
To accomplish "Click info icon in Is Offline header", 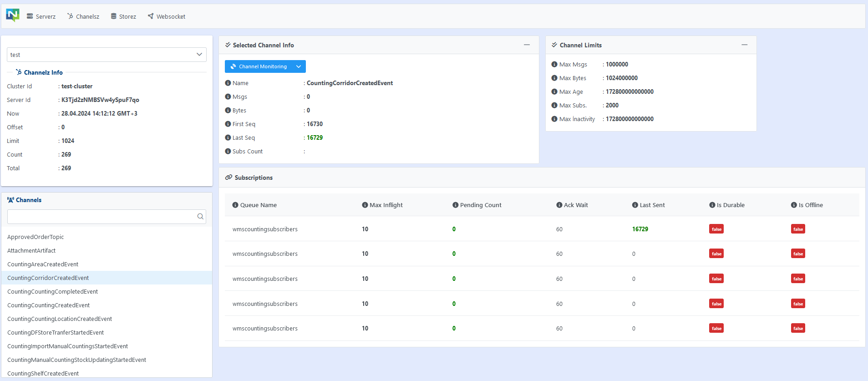I will pos(794,205).
